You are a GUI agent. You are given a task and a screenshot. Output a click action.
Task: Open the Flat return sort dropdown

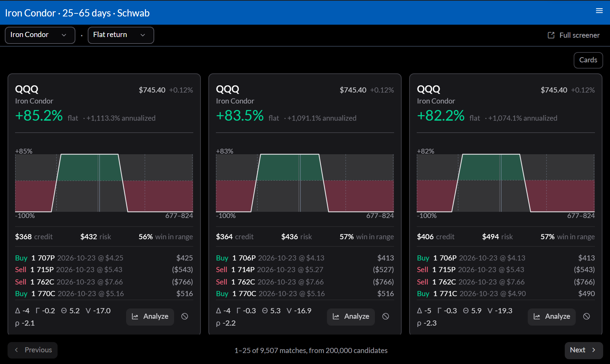coord(121,35)
